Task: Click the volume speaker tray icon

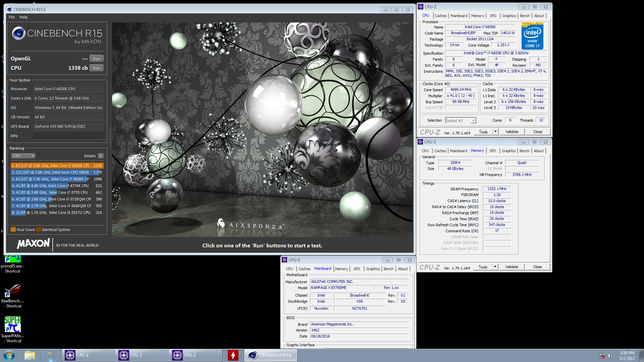Action: [610, 356]
